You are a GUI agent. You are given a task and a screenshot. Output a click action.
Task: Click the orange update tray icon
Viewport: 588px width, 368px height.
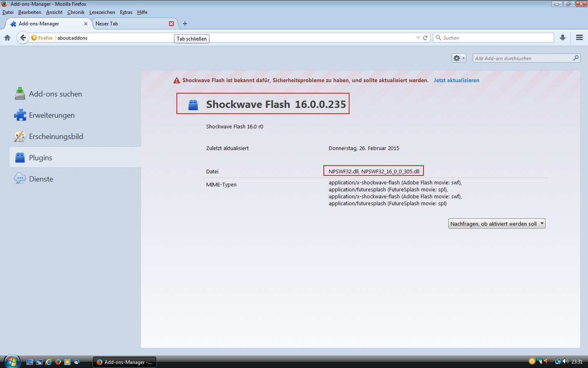532,361
